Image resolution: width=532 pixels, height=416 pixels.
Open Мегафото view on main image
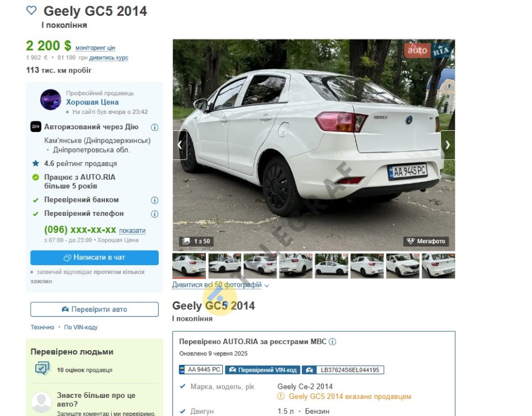pos(426,241)
